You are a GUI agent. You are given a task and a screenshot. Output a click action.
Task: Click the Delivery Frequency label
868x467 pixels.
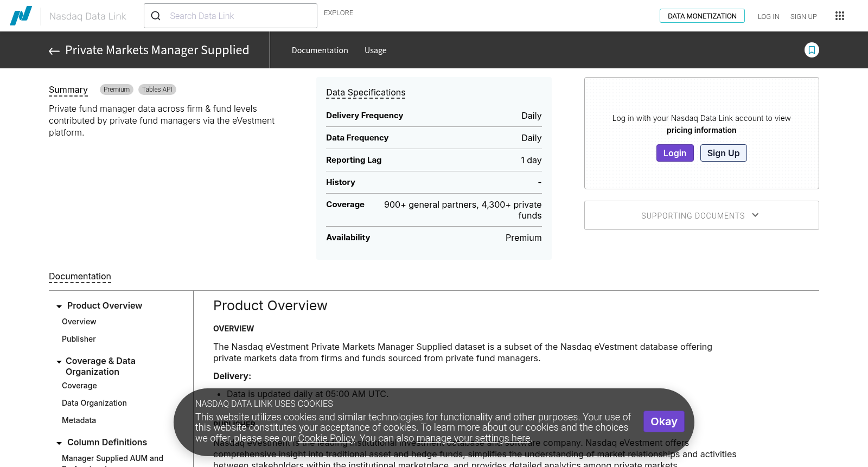[x=365, y=116]
